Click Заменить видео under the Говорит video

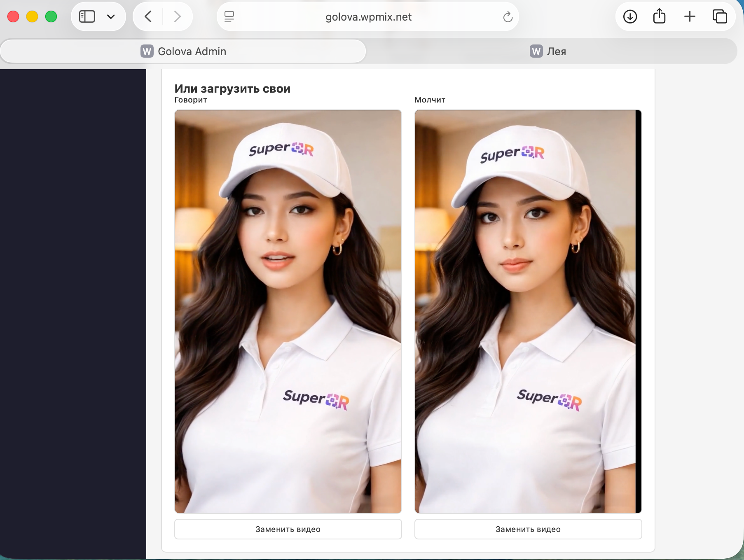pos(288,529)
